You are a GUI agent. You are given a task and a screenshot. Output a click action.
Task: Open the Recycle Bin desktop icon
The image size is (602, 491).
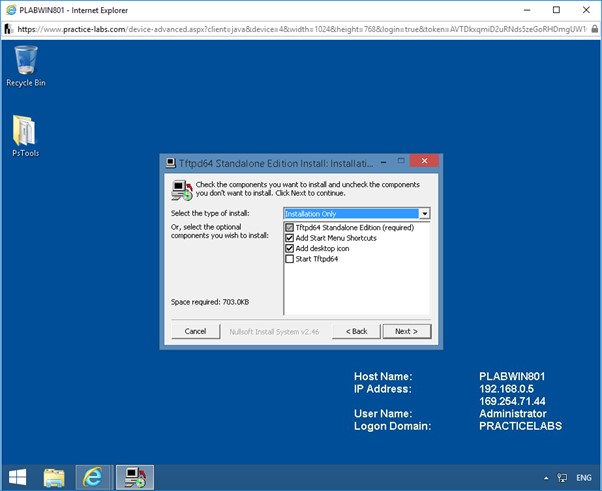[26, 66]
